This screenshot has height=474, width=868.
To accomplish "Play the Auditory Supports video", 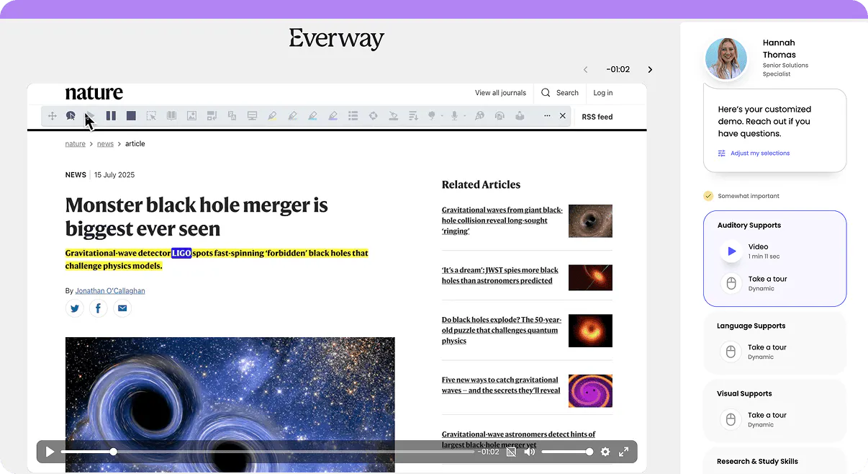I will click(731, 251).
